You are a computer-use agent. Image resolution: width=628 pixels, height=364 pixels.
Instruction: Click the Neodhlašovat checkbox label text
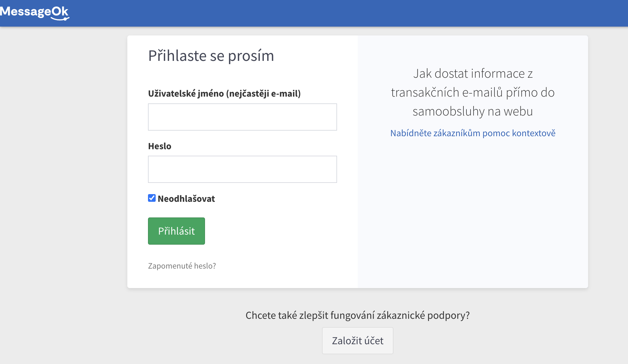tap(186, 199)
